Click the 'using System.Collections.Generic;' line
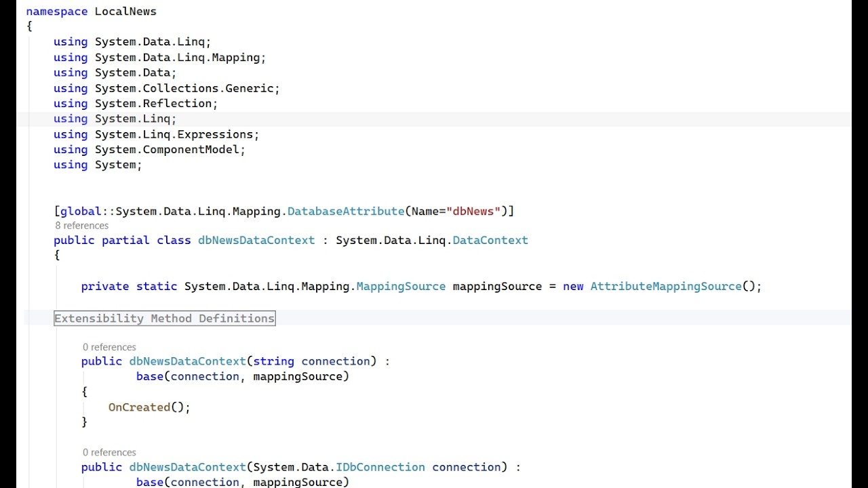Screen dimensions: 868x488 click(167, 88)
